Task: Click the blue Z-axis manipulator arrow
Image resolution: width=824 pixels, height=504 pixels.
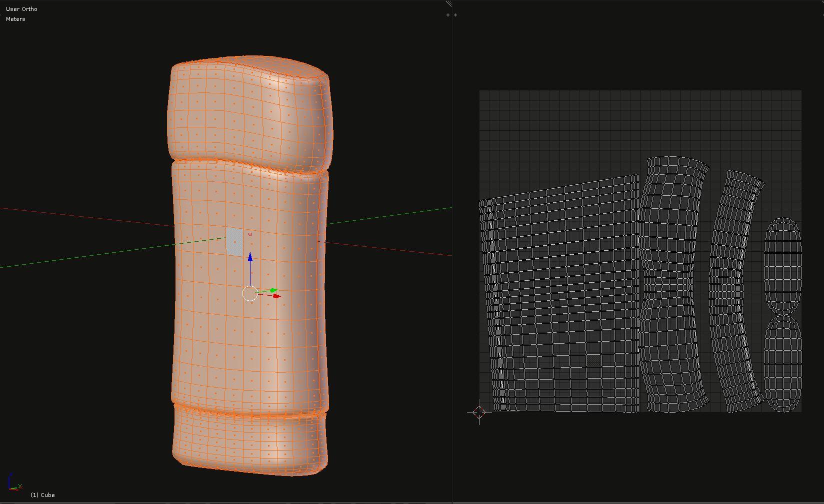Action: [x=250, y=258]
